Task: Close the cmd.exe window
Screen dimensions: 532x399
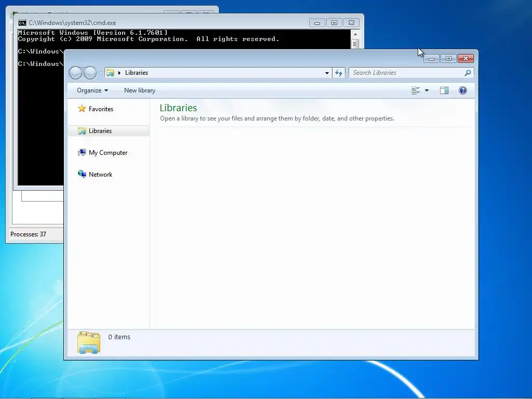Action: coord(352,23)
